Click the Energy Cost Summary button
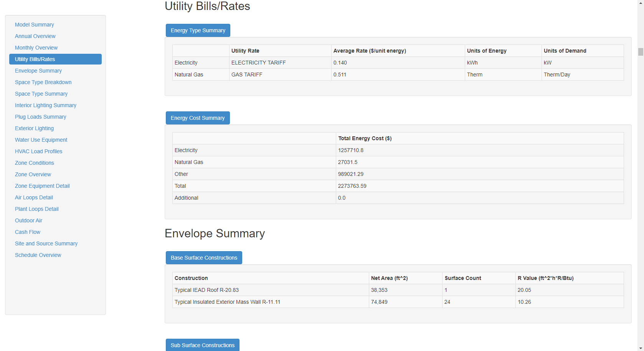The height and width of the screenshot is (351, 644). [198, 118]
